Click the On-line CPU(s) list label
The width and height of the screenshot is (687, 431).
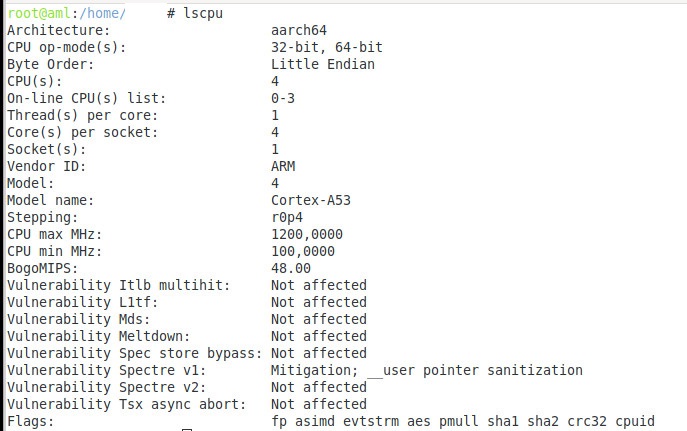tap(86, 98)
